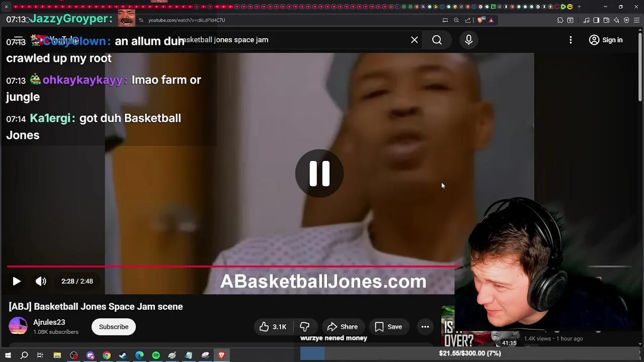Image resolution: width=644 pixels, height=362 pixels.
Task: Open the Leo AI sparkle icon
Action: click(616, 20)
